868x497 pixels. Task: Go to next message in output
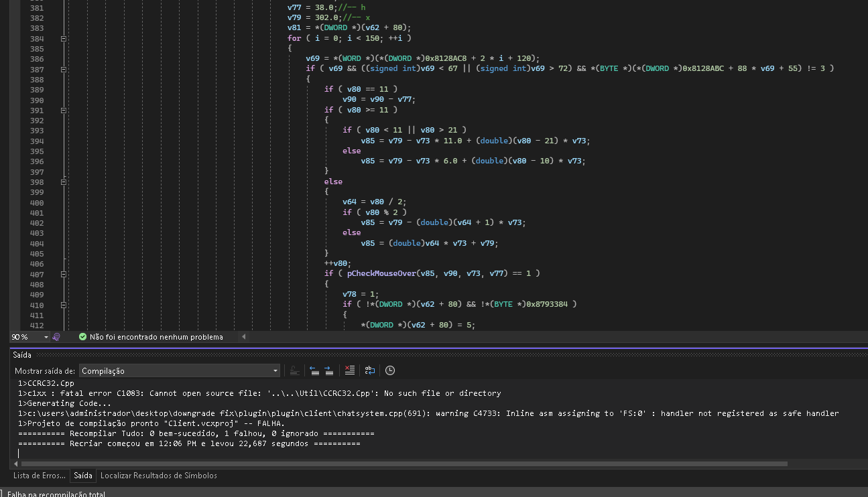[x=328, y=370]
